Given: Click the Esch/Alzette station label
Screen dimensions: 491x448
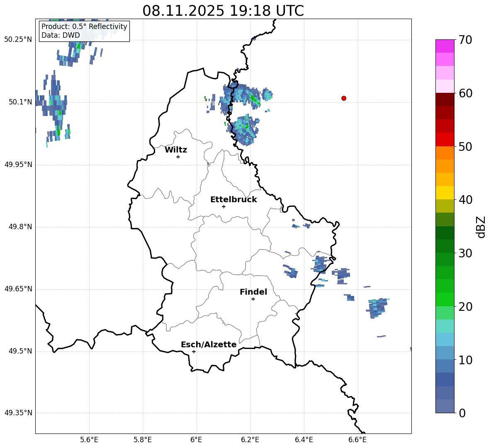Looking at the screenshot, I should point(209,344).
